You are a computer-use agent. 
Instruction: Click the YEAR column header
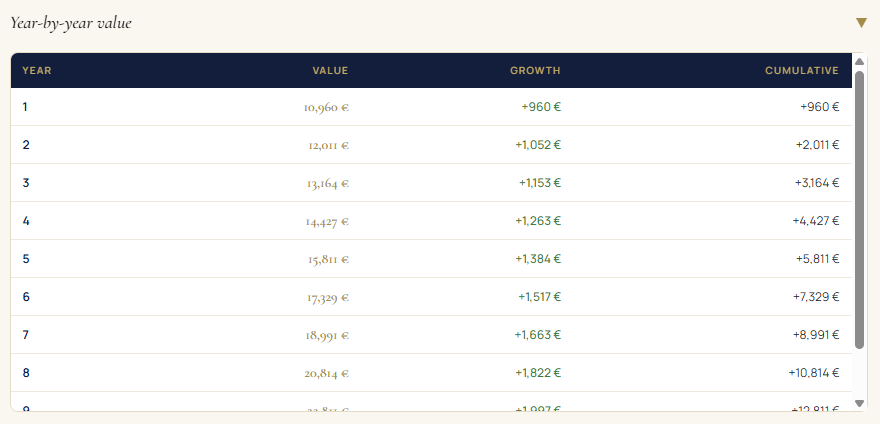click(37, 71)
